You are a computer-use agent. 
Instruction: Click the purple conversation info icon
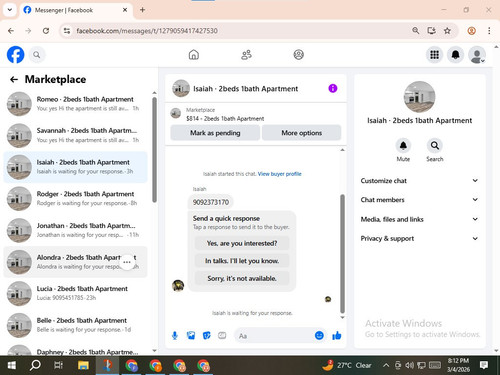(333, 88)
